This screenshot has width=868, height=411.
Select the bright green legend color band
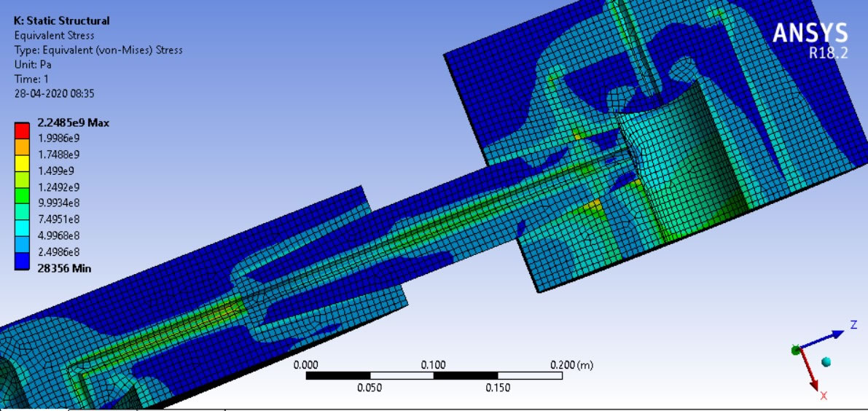22,195
